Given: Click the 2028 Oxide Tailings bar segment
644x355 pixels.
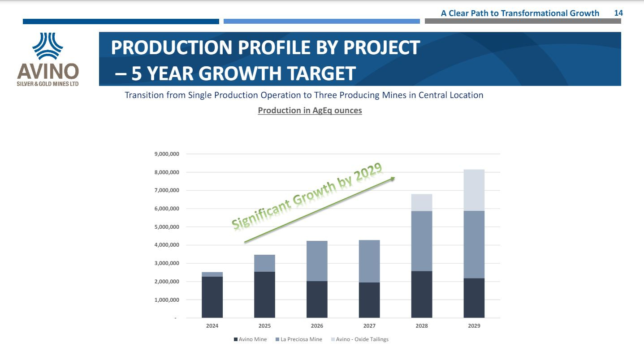Looking at the screenshot, I should (422, 203).
